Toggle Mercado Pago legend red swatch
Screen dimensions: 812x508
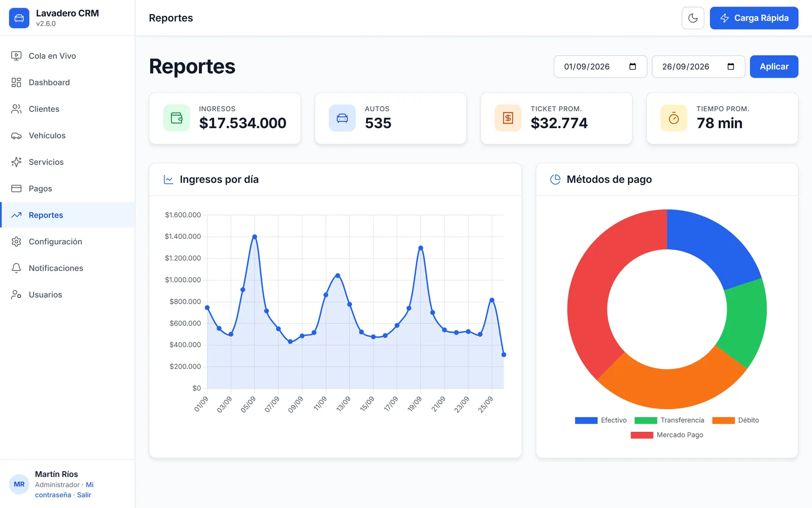tap(642, 435)
